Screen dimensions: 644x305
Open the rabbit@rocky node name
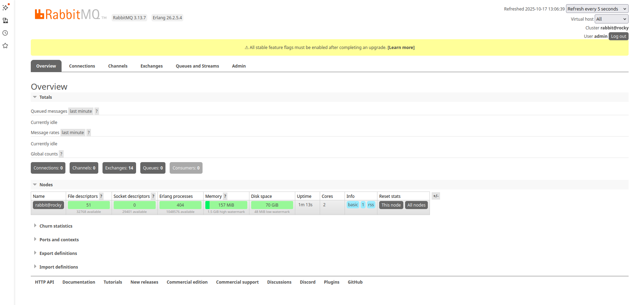(48, 205)
